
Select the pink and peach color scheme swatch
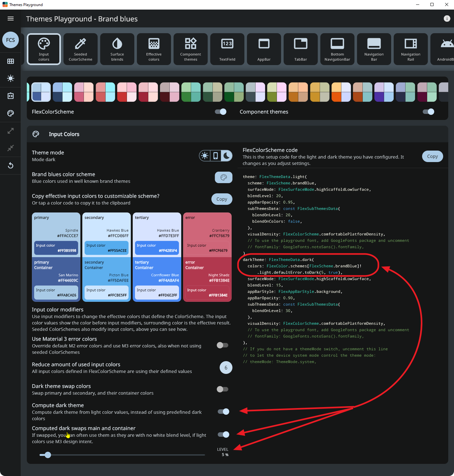click(x=84, y=92)
